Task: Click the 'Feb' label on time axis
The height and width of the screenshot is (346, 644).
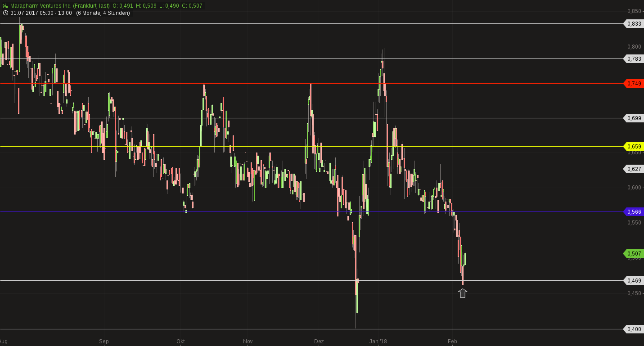Action: (x=452, y=342)
